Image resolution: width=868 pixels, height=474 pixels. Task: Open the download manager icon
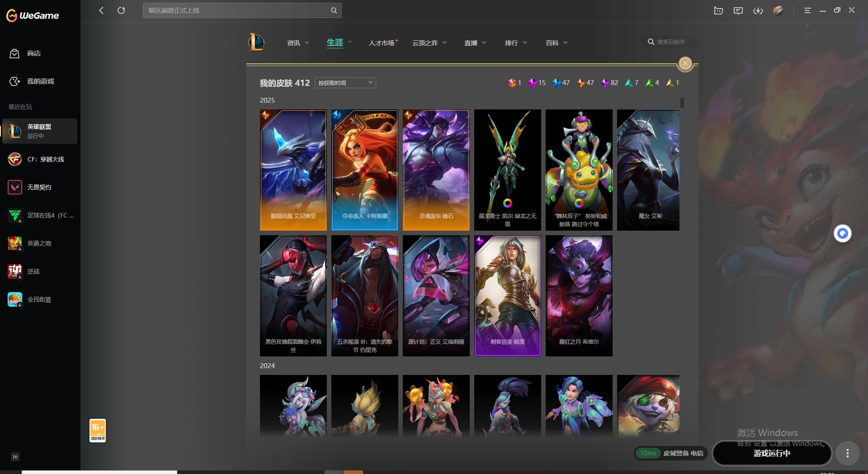758,10
